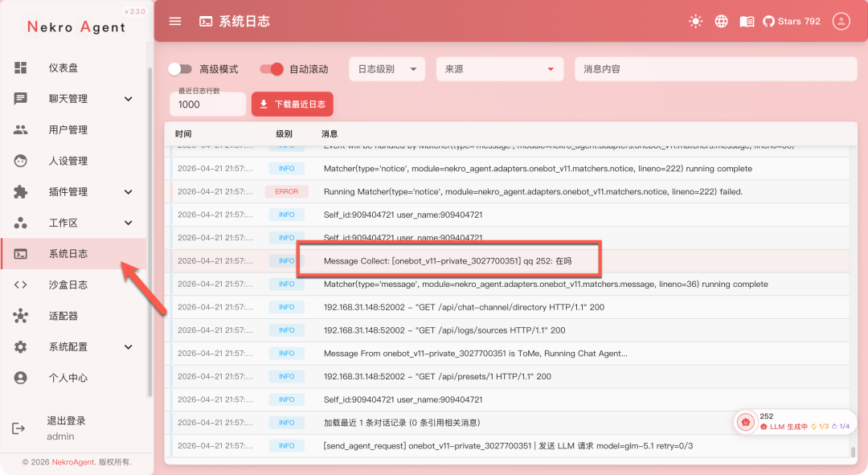Image resolution: width=868 pixels, height=475 pixels.
Task: Click the 仪表盘 dashboard icon
Action: (x=21, y=68)
